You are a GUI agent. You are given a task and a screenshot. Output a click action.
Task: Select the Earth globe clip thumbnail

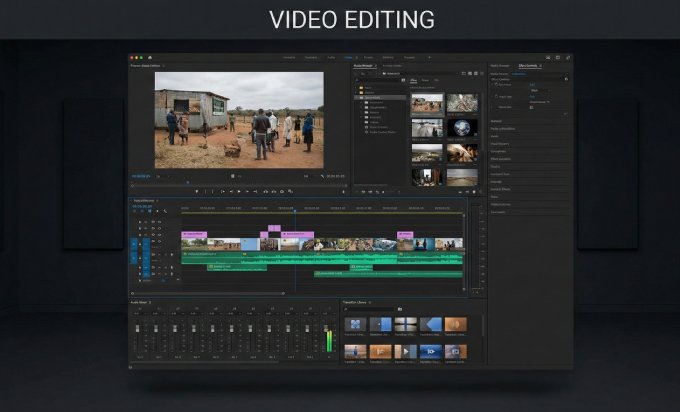point(462,127)
